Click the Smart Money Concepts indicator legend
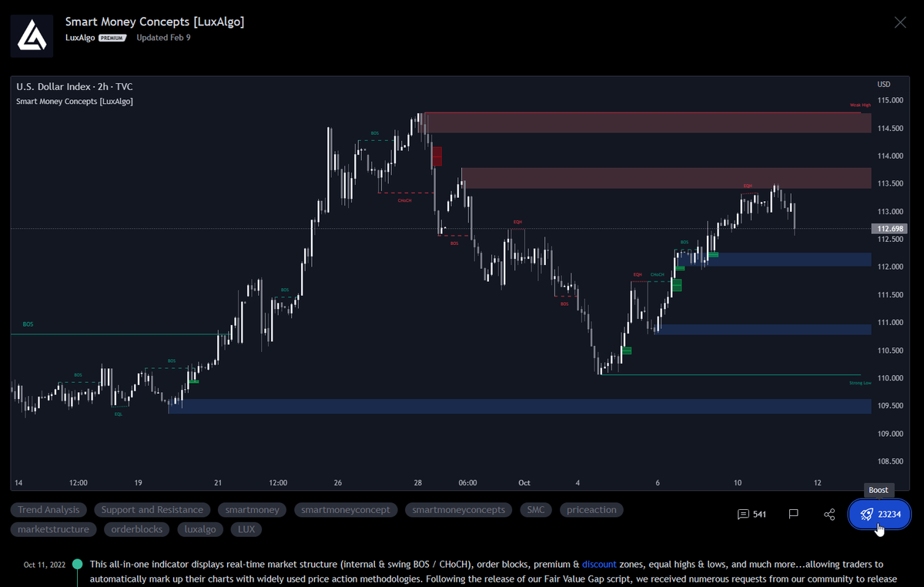 [x=75, y=101]
